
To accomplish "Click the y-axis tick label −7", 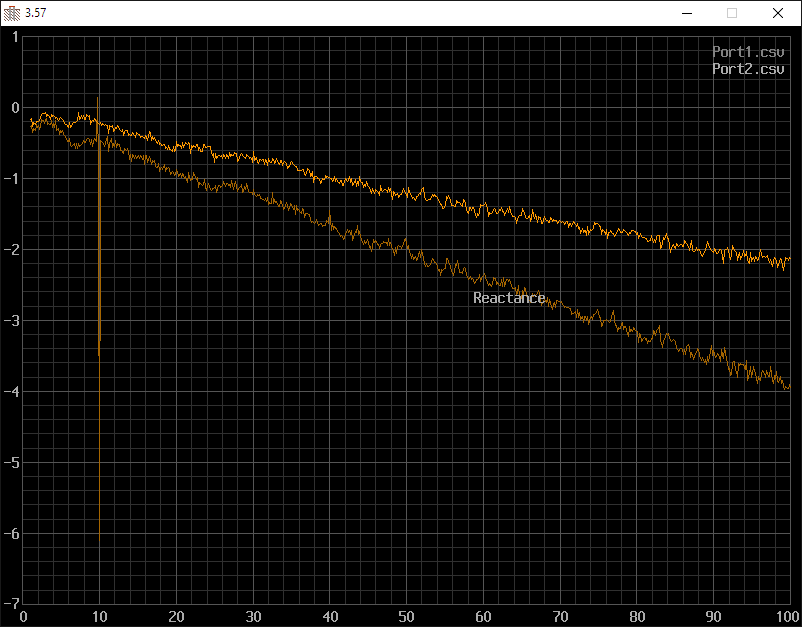I will (11, 604).
